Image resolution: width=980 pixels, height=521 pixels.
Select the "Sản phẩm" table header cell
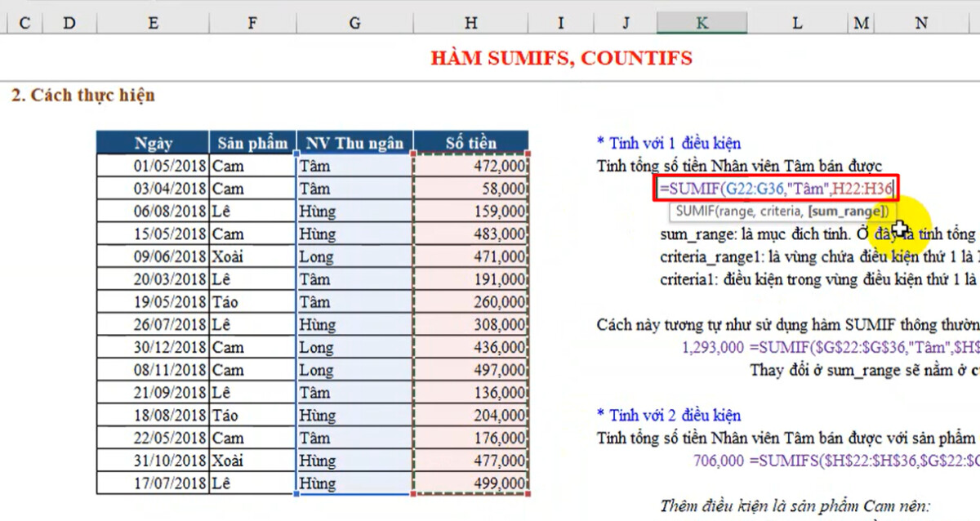252,143
